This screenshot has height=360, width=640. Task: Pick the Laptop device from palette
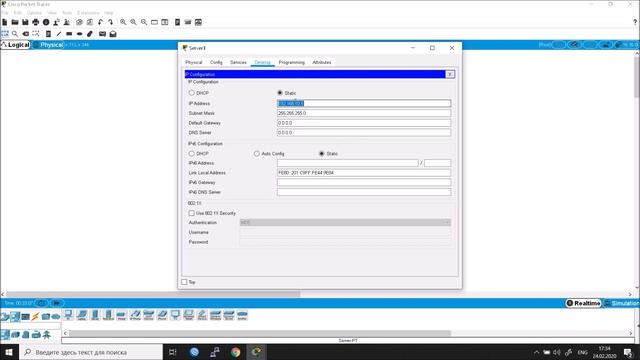pos(82,315)
